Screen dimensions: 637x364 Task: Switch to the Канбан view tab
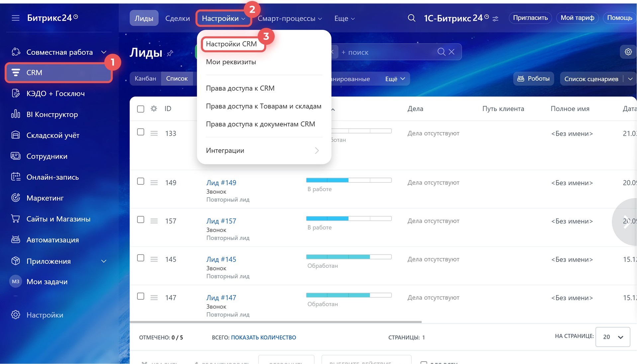click(145, 79)
